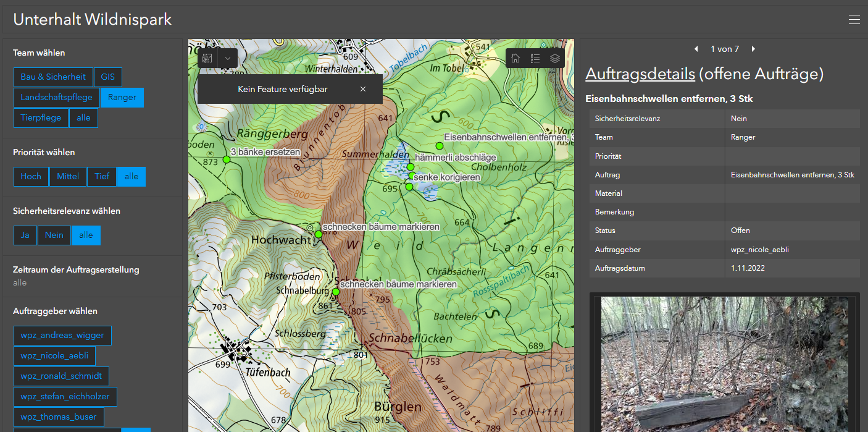
Task: Filter by Auftraggeber wpz_stefan_eichholzer
Action: pyautogui.click(x=65, y=397)
